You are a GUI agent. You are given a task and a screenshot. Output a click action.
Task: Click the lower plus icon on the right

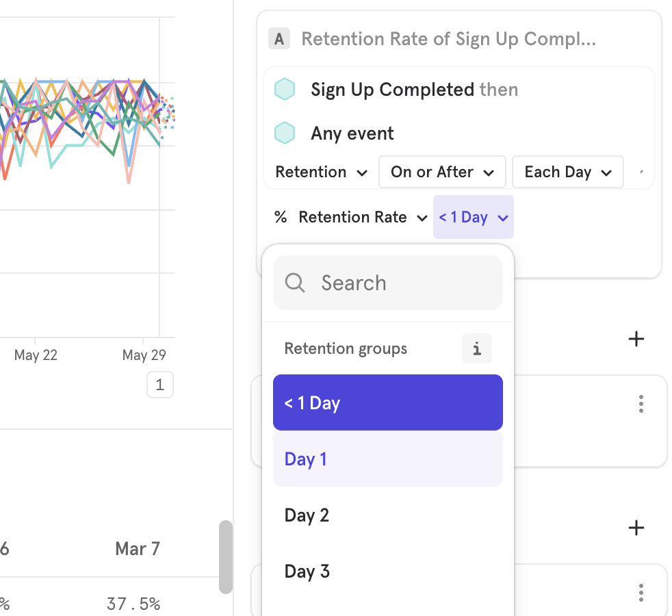point(636,527)
